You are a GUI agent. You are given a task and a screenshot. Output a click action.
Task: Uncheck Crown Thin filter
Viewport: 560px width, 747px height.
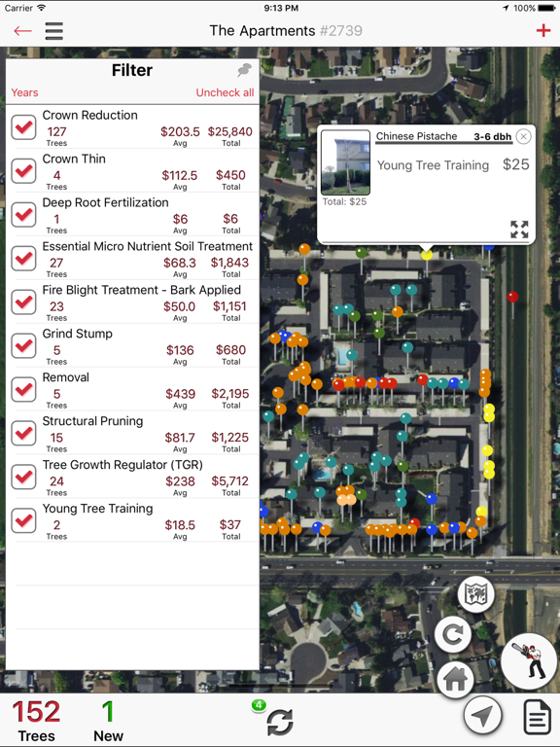23,171
